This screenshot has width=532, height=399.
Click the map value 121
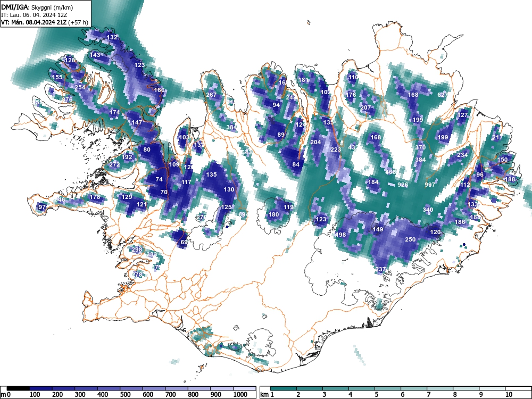point(142,204)
